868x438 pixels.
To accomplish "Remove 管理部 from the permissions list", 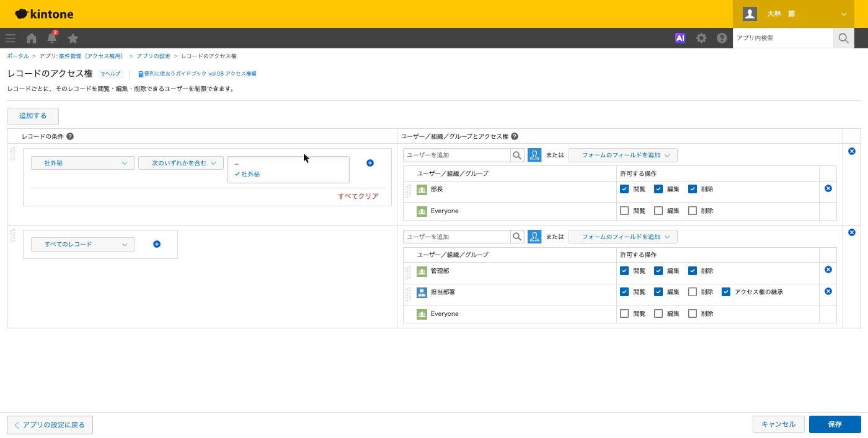I will point(828,269).
